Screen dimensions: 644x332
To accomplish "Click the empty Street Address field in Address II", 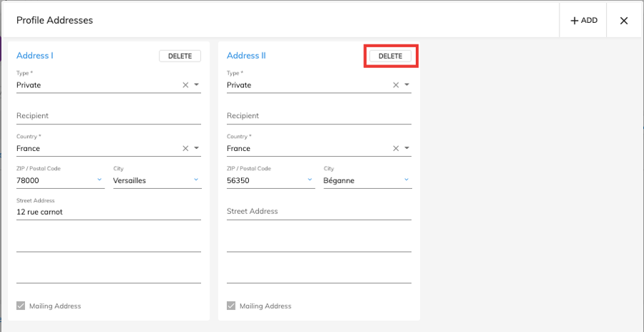I will [318, 212].
